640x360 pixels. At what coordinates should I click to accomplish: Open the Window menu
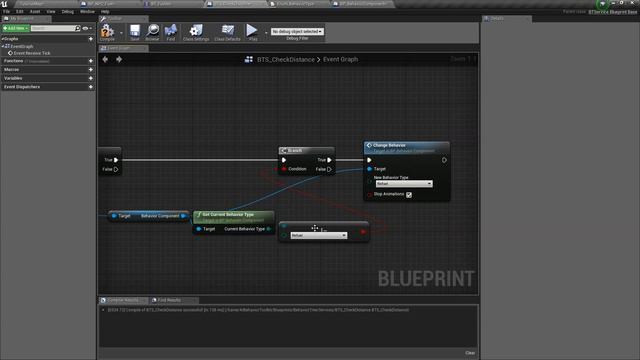coord(87,12)
